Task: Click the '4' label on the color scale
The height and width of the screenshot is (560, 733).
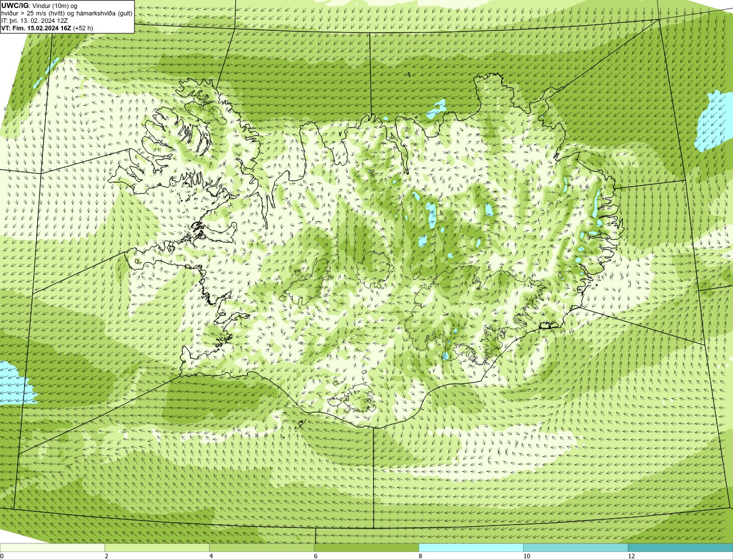Action: click(x=211, y=556)
